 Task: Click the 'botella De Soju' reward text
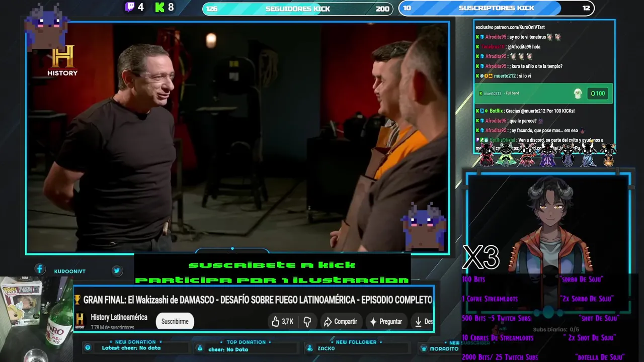(600, 357)
